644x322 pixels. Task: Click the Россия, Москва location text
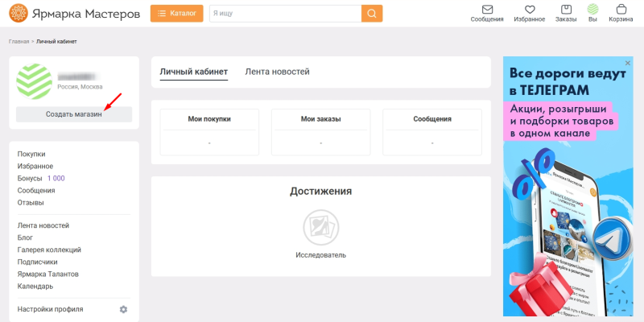(80, 87)
